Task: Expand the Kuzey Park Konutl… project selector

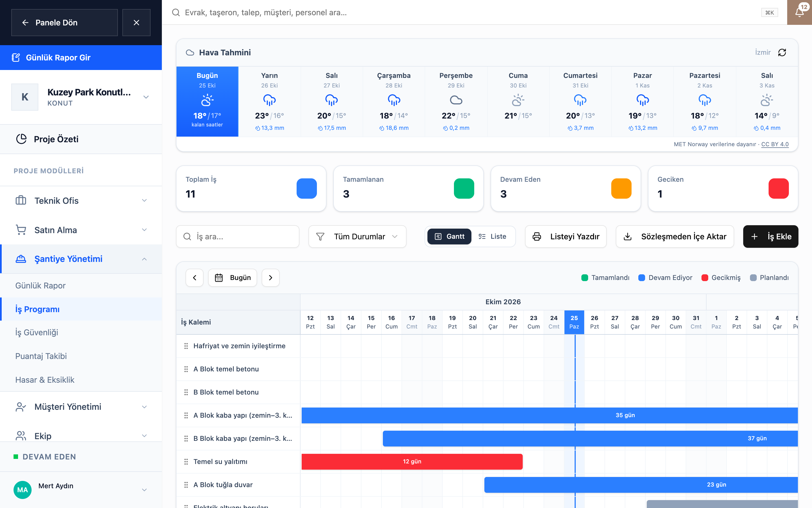Action: 146,97
